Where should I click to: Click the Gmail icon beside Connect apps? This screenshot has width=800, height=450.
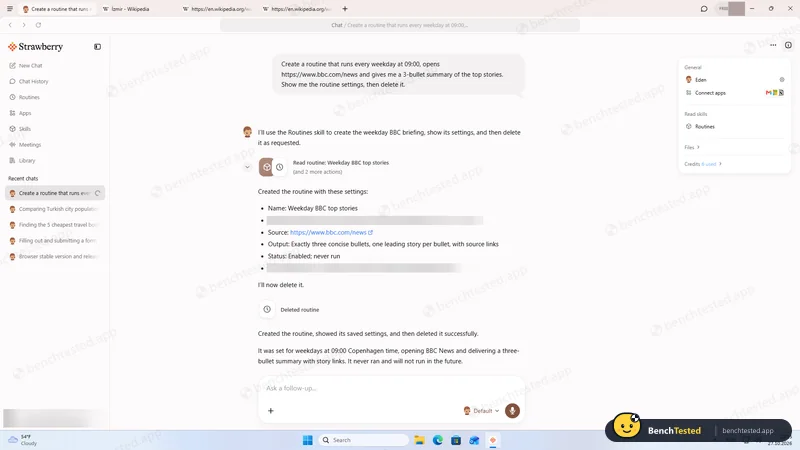[x=768, y=93]
